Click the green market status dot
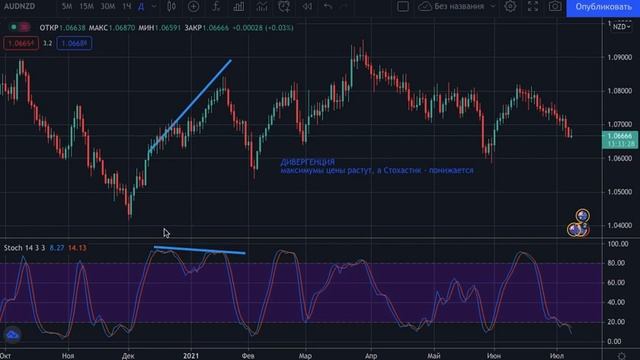Image resolution: width=640 pixels, height=360 pixels. tap(13, 27)
